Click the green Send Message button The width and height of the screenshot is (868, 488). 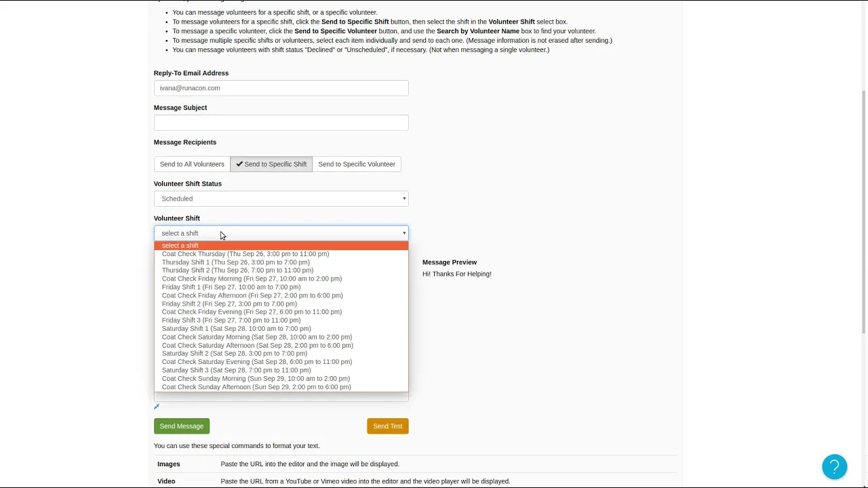click(182, 426)
